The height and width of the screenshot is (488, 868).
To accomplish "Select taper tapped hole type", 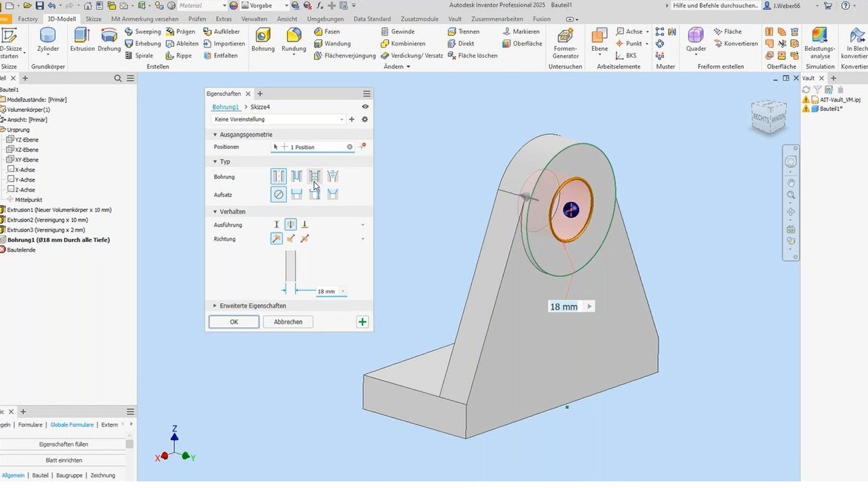I will tap(332, 176).
